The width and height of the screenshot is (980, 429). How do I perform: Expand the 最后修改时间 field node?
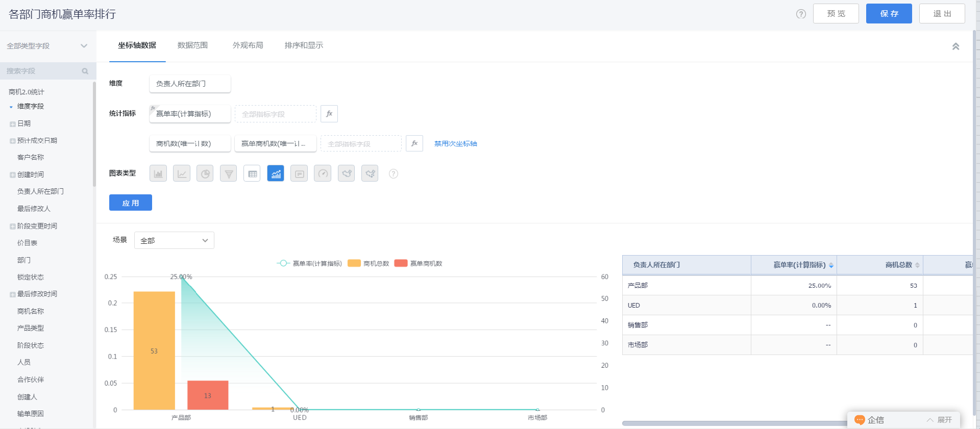(x=12, y=294)
